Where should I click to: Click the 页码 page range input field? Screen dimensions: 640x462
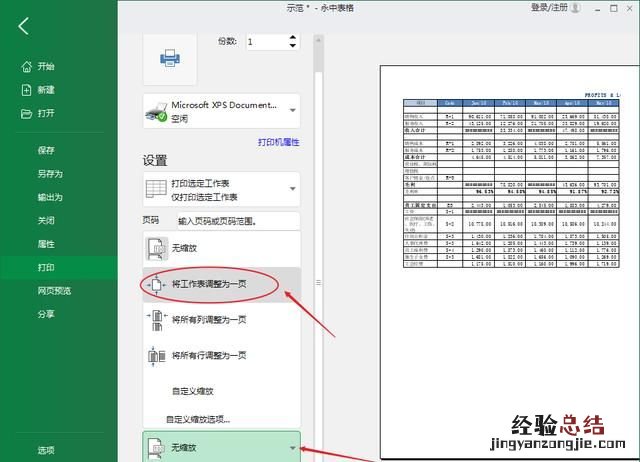pyautogui.click(x=238, y=221)
